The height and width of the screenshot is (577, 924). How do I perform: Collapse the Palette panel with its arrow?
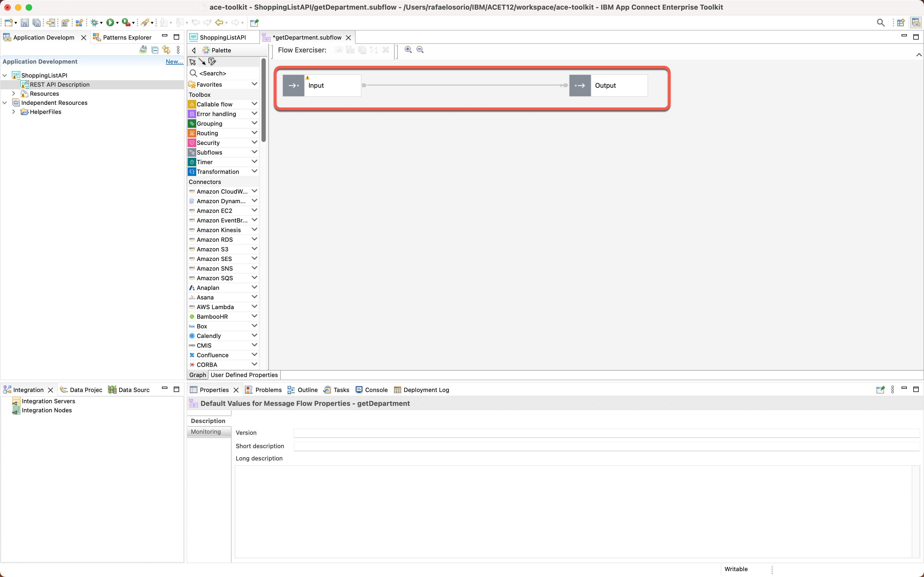coord(193,50)
